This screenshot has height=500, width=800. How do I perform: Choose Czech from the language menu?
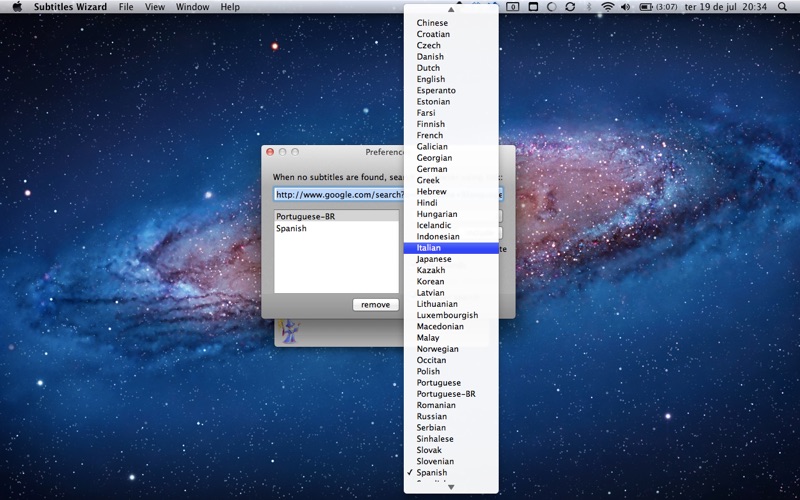[x=451, y=45]
